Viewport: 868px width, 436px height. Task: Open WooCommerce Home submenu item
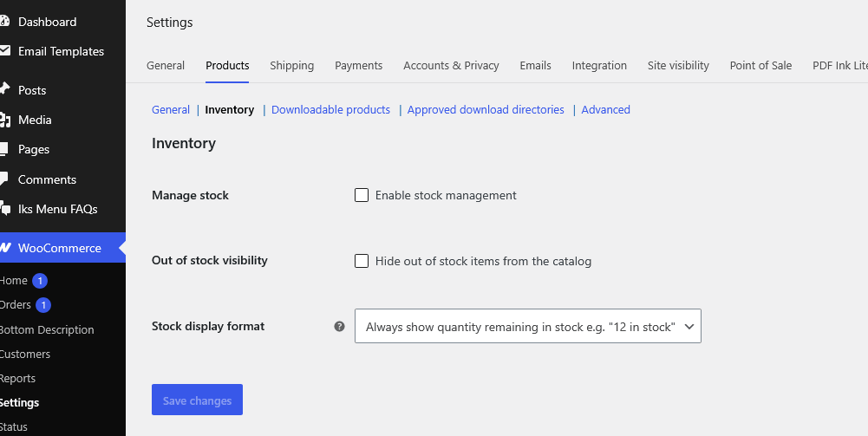[x=13, y=281]
